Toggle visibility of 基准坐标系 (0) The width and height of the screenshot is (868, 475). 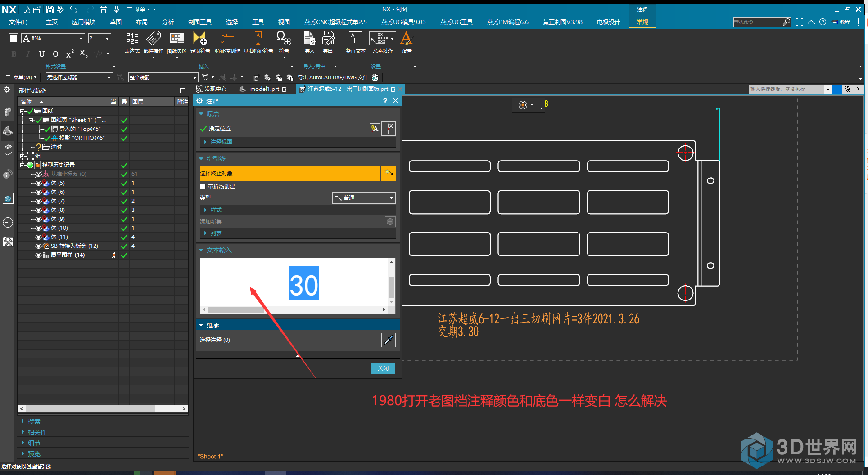pyautogui.click(x=38, y=174)
